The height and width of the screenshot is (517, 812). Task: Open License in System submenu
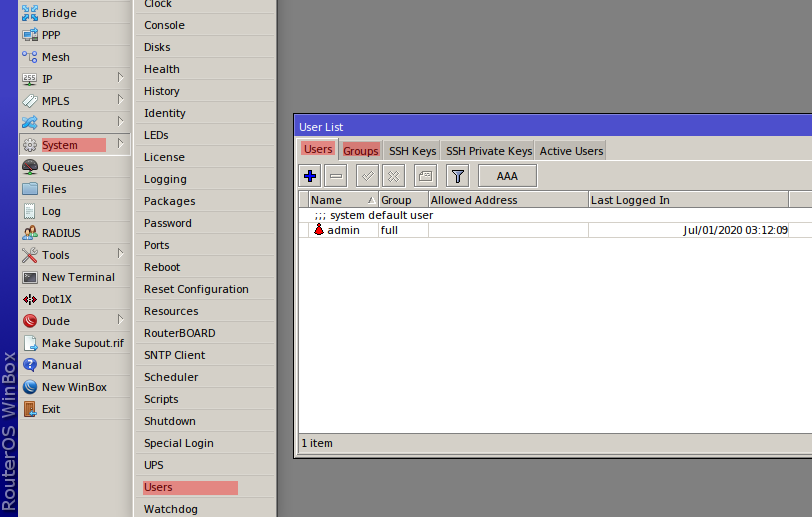pos(205,157)
